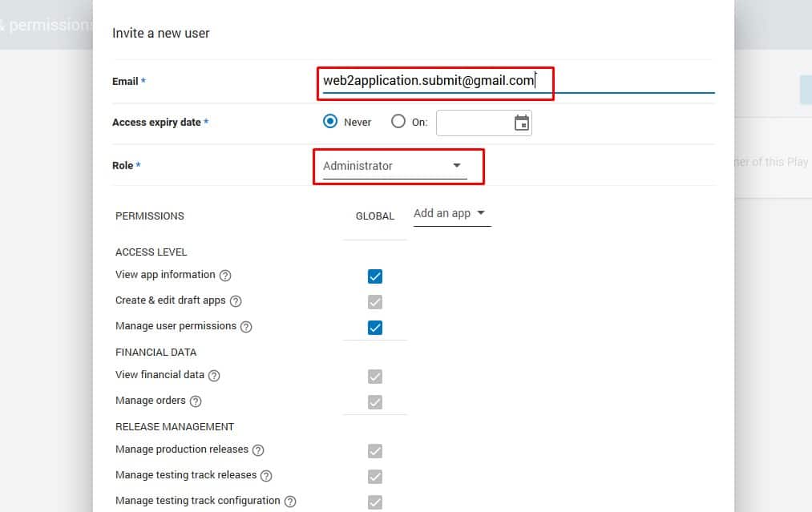
Task: Open the Administrator role dropdown
Action: coord(393,166)
